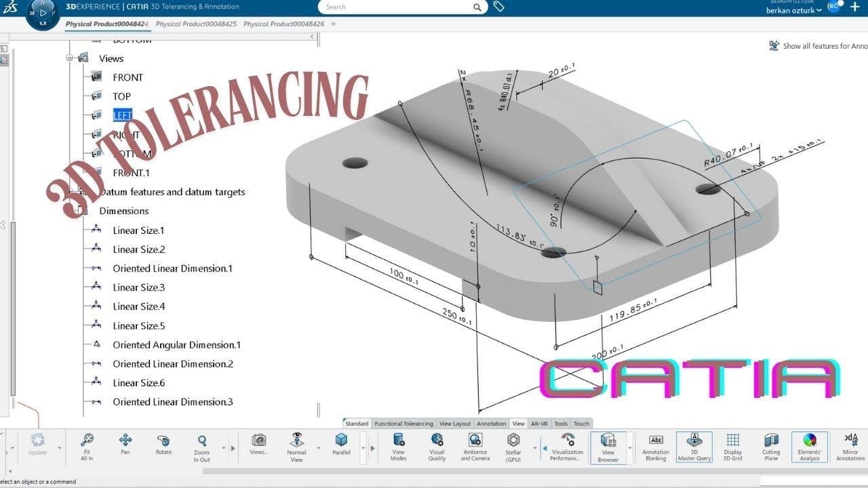Select the FRONT.1 view in tree

click(x=133, y=173)
